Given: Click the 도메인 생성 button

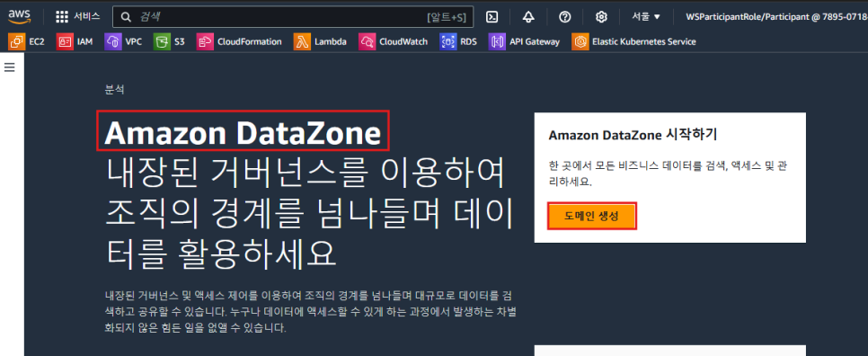Looking at the screenshot, I should (592, 217).
